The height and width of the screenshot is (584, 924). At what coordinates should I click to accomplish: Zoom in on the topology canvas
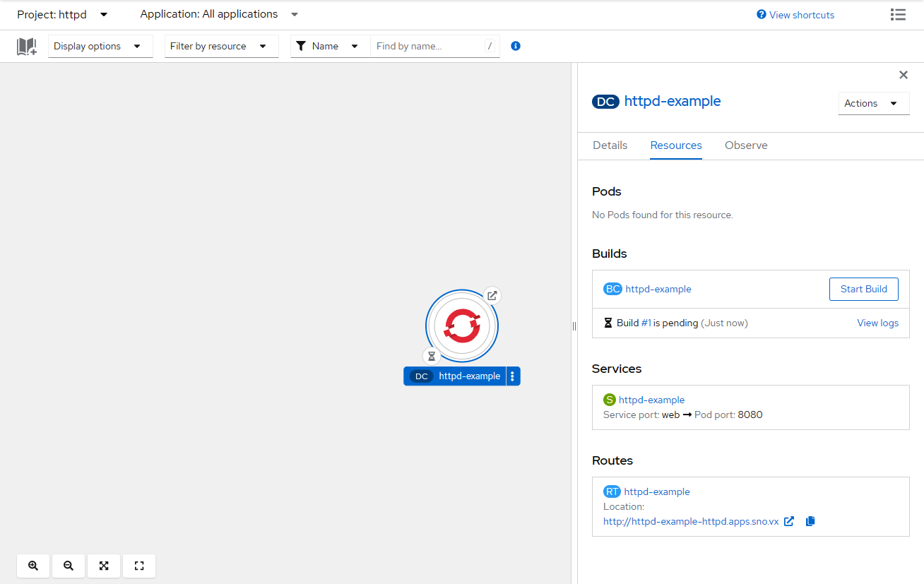pyautogui.click(x=32, y=566)
